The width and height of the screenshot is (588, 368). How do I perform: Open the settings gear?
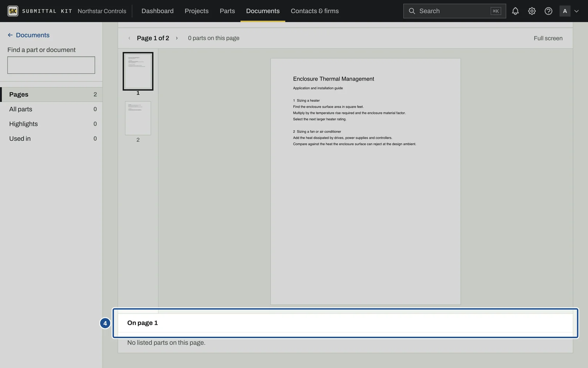point(532,11)
